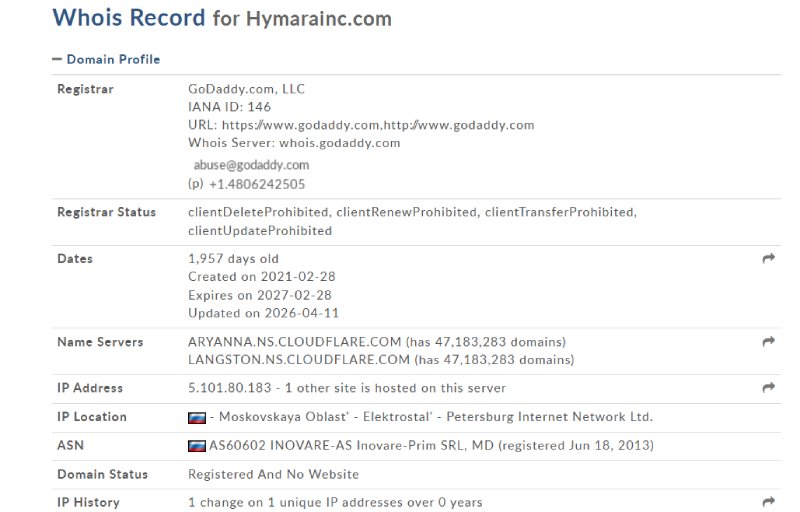Image resolution: width=800 pixels, height=512 pixels.
Task: Click ARYANNA.NS.CLOUDFLARE.COM name server
Action: click(295, 342)
